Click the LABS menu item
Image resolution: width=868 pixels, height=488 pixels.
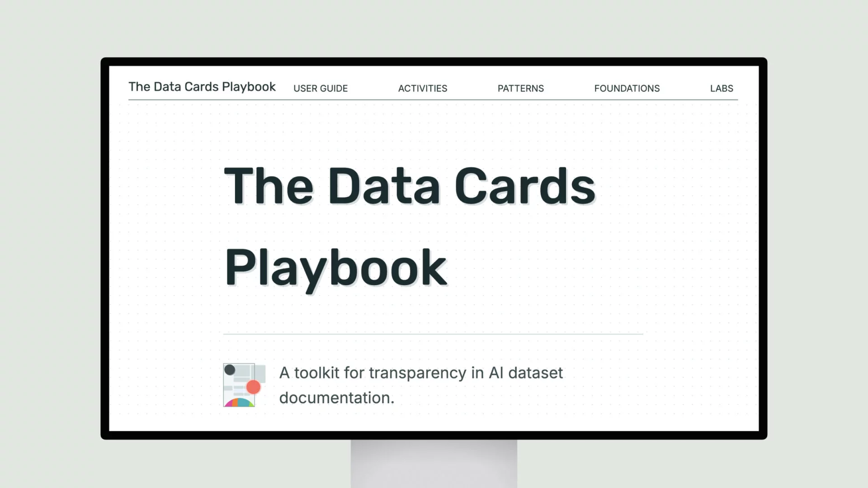point(722,88)
